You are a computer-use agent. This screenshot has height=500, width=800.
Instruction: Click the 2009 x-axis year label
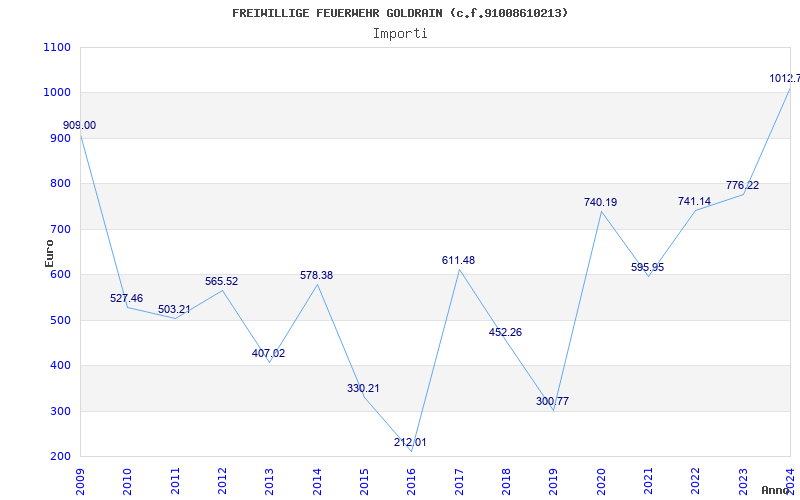click(81, 479)
